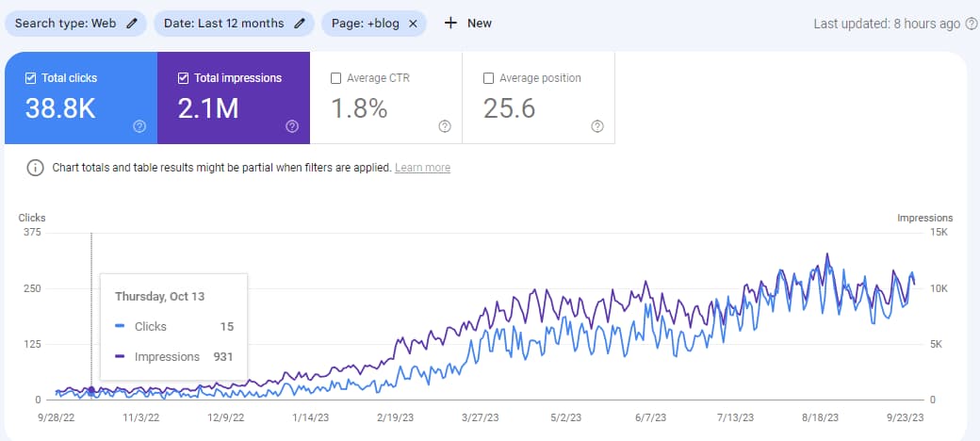The image size is (980, 441).
Task: Click info icon beside chart totals notice
Action: [x=35, y=168]
